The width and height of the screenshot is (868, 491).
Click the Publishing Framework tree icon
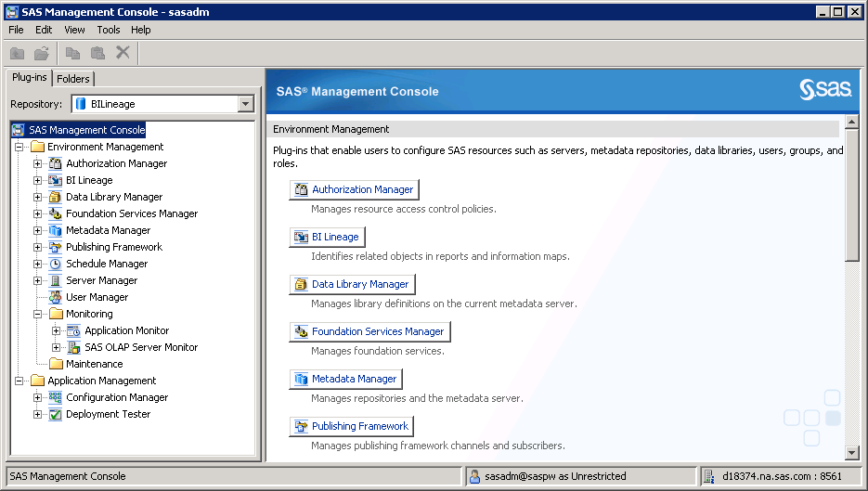(56, 247)
